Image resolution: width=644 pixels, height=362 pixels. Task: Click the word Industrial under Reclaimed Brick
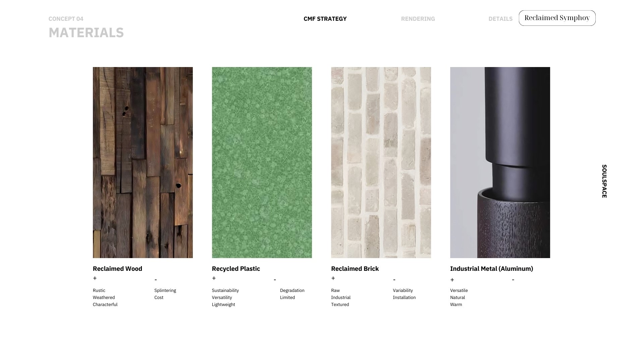point(341,298)
